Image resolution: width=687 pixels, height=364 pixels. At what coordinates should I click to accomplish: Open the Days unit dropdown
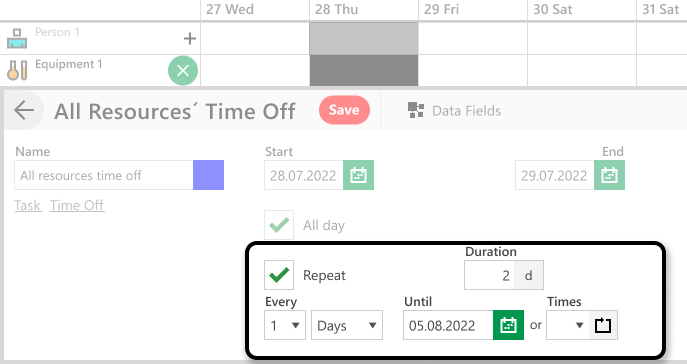point(347,325)
